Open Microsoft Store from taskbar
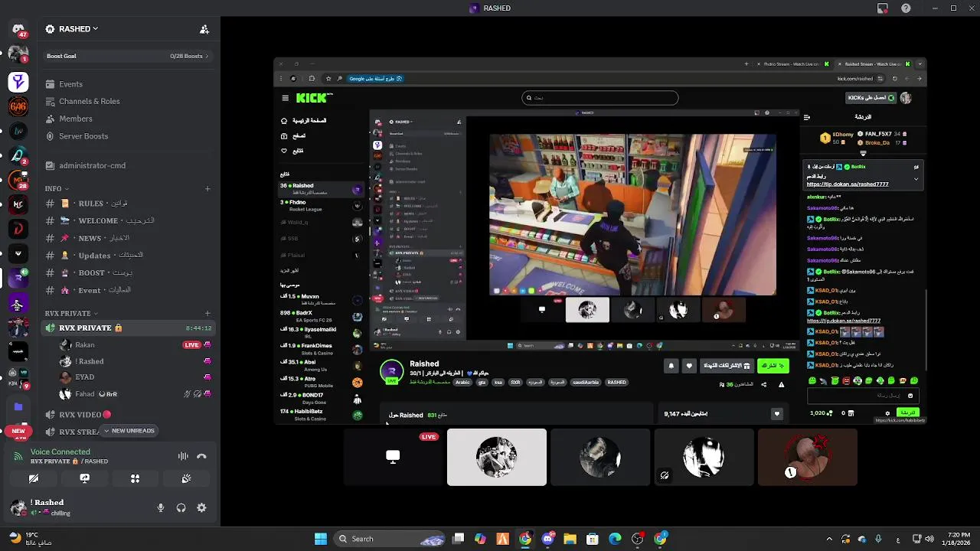Screen dimensions: 980x551 coord(592,539)
